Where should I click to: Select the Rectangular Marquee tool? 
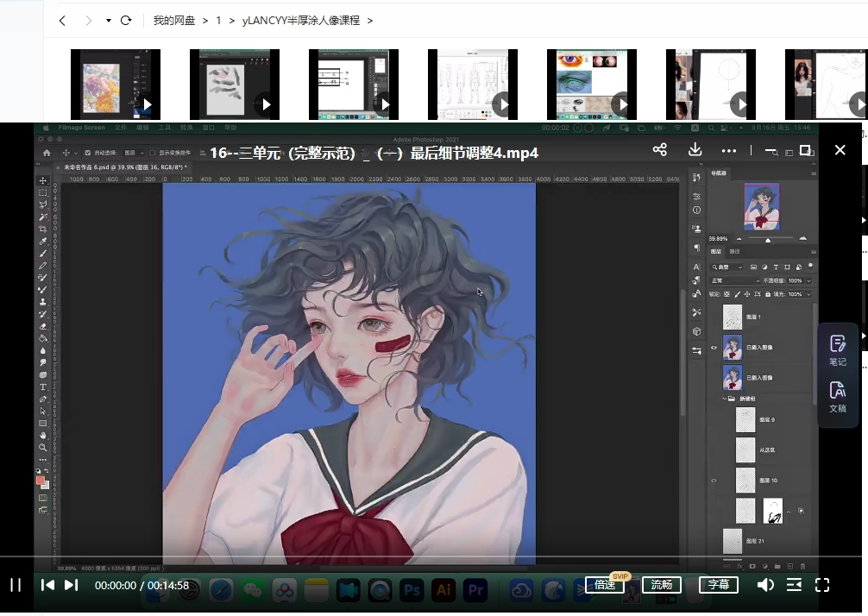pos(42,192)
